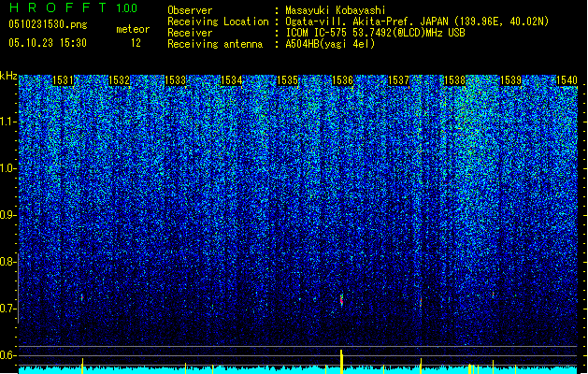Click the ICOM IC-575 53.7492 MHz receiver text

(x=375, y=33)
